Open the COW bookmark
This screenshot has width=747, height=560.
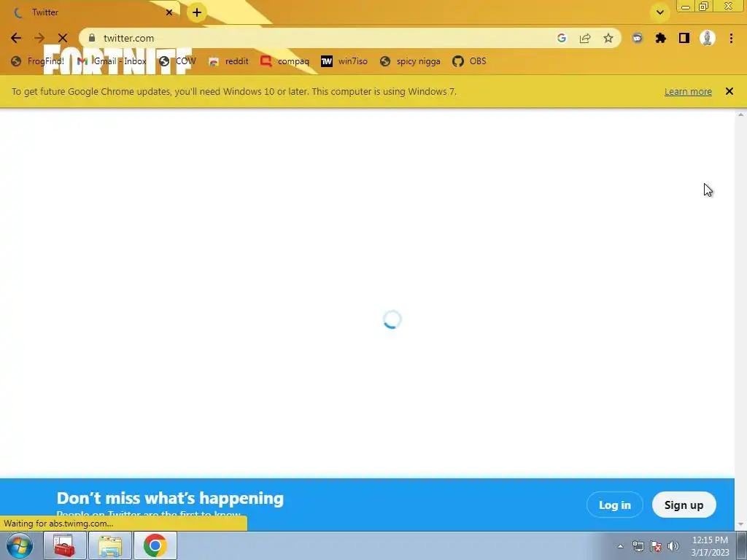[x=177, y=61]
